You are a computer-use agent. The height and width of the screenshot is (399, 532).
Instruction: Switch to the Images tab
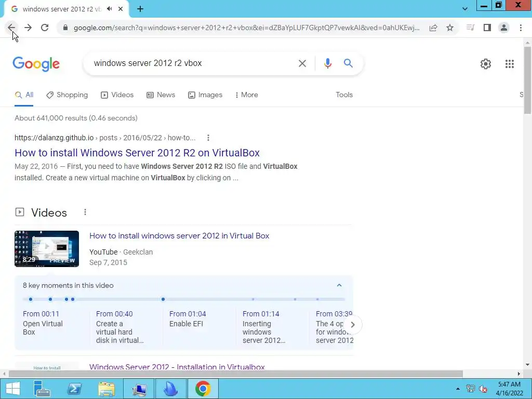(205, 95)
